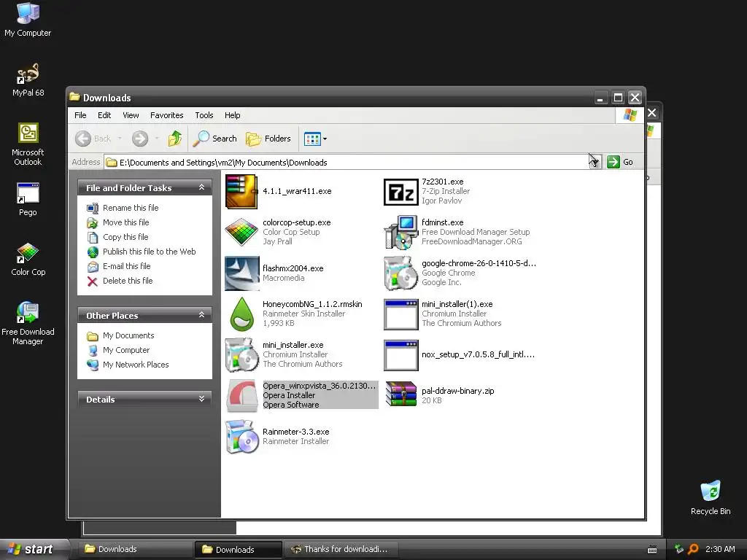Select the HoneycombNG rmskin droplet icon
The width and height of the screenshot is (747, 560).
[x=241, y=314]
